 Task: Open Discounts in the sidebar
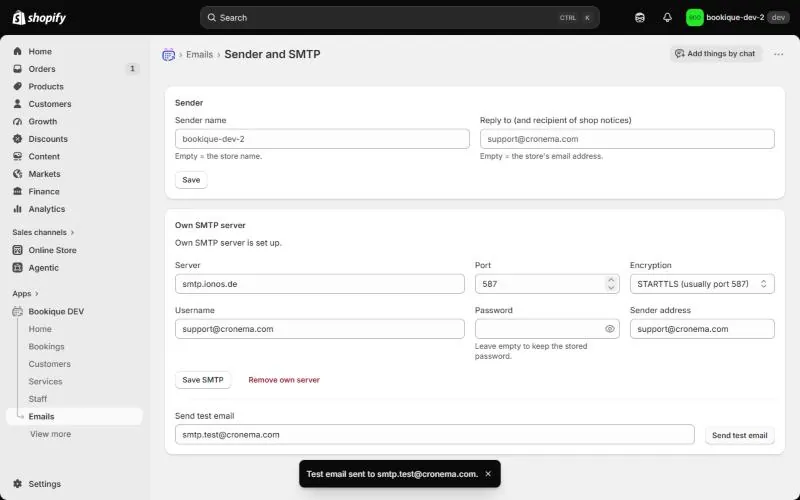(48, 139)
